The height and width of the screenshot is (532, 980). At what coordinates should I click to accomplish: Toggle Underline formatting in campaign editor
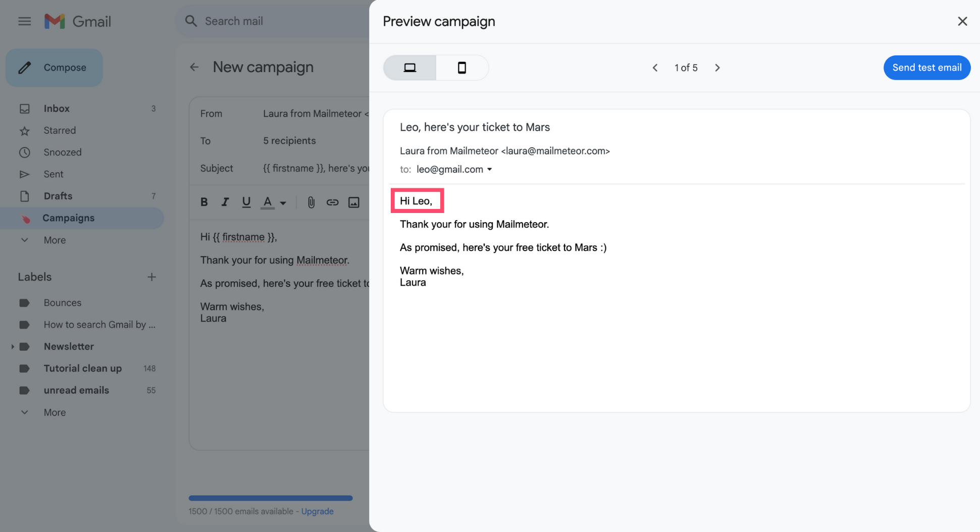tap(246, 202)
